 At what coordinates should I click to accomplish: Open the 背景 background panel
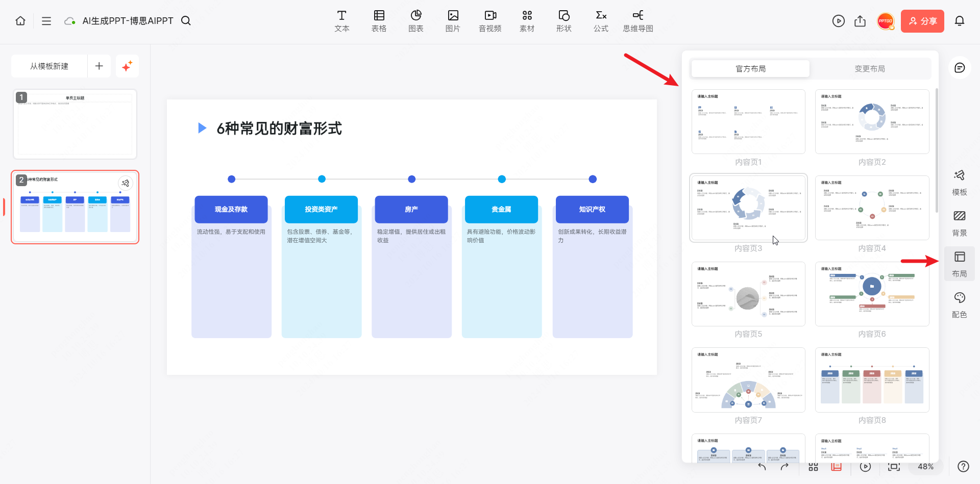[960, 223]
